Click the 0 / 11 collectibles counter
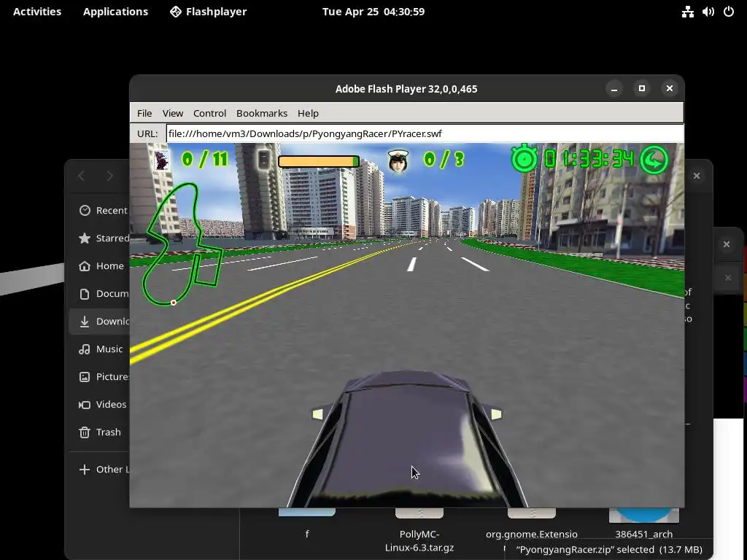 (205, 159)
